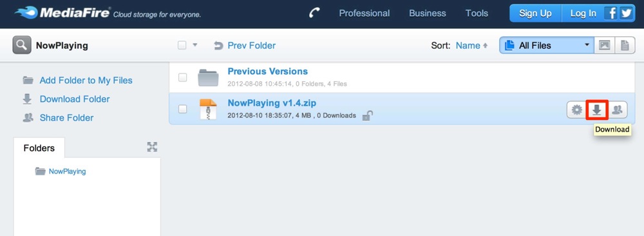The width and height of the screenshot is (644, 236).
Task: Click the Download arrow icon for NowPlaying v1.4.zip
Action: (x=597, y=110)
